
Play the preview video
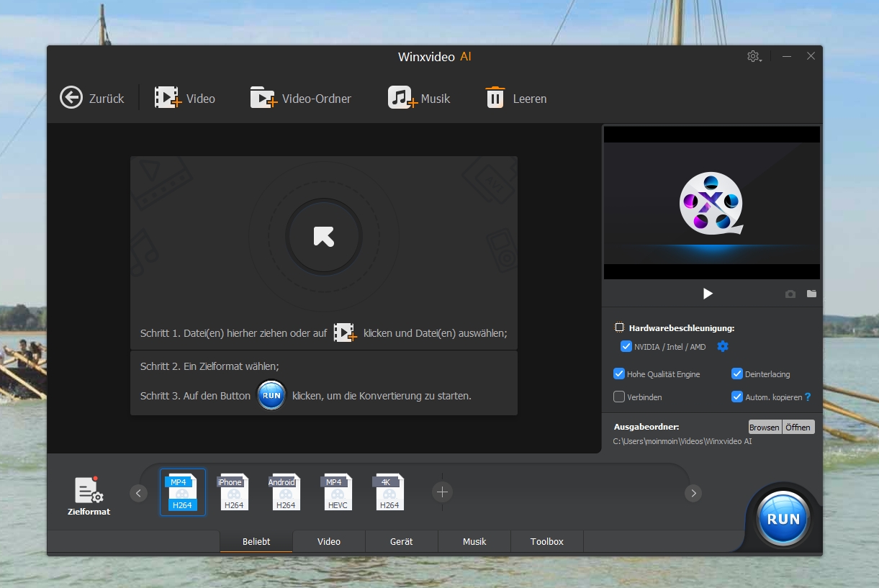(708, 294)
